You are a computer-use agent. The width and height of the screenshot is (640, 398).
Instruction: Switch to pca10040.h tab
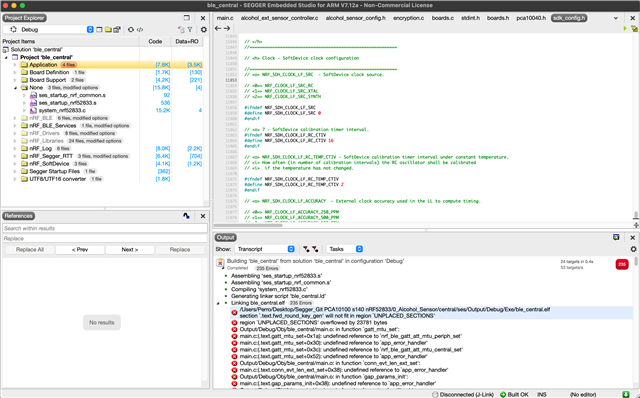(531, 18)
